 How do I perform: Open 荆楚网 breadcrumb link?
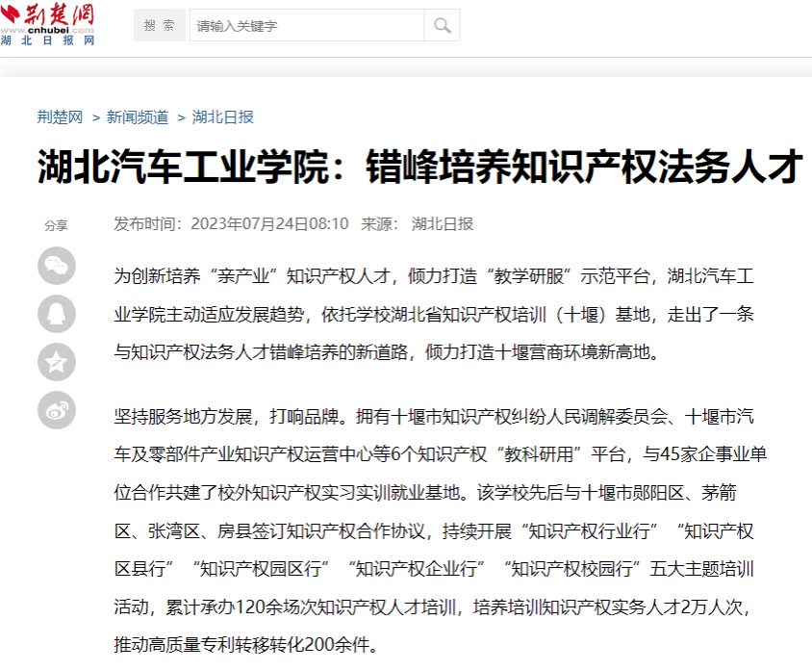point(60,116)
